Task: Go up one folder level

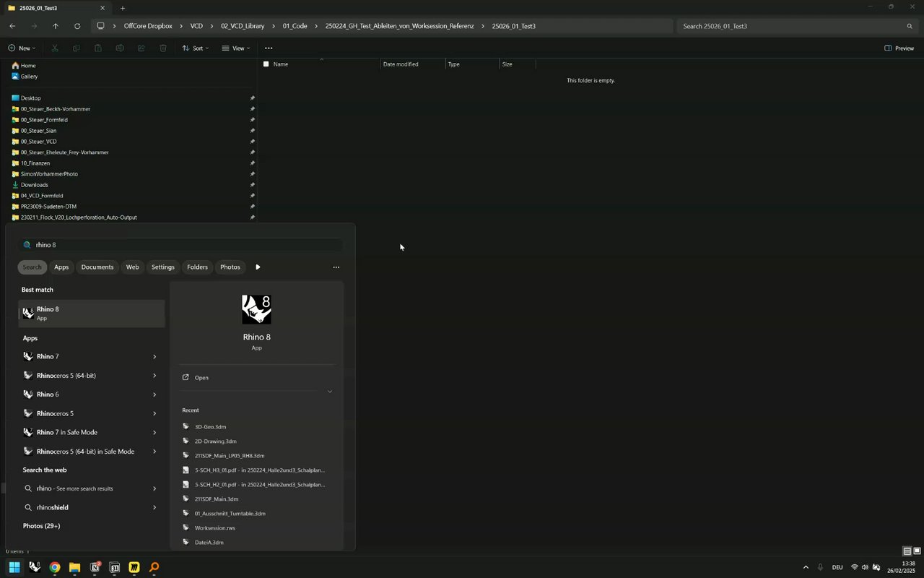Action: [x=56, y=26]
